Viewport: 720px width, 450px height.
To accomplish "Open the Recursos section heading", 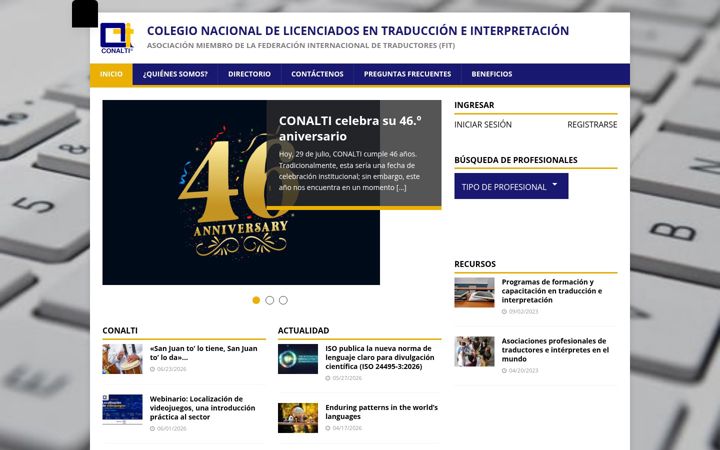I will point(475,264).
